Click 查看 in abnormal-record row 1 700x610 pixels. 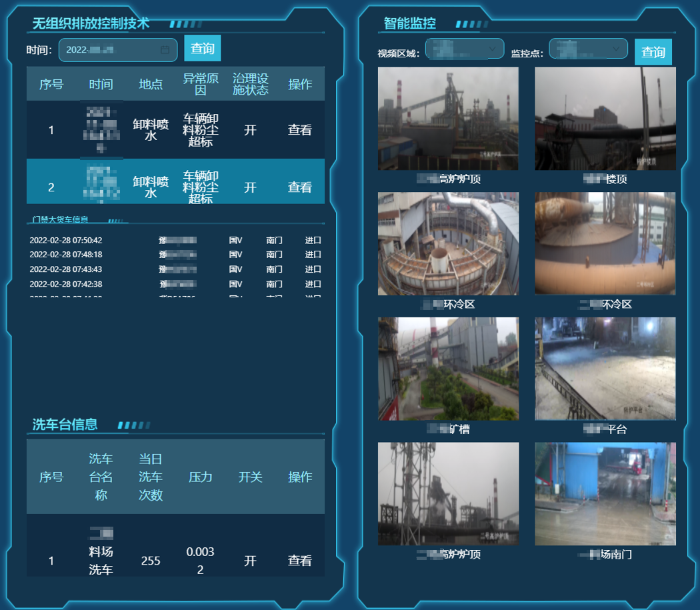(x=299, y=130)
